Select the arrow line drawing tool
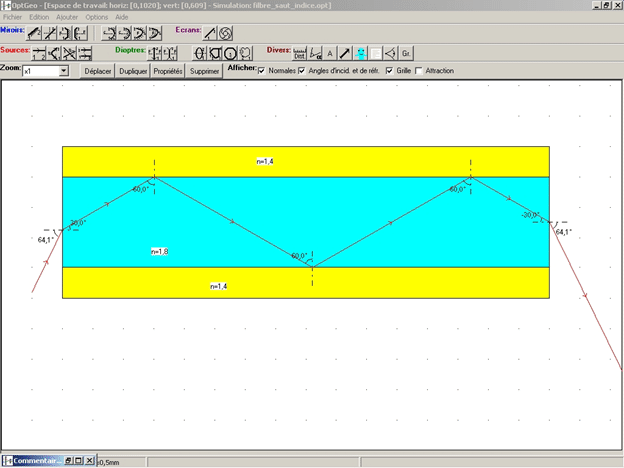This screenshot has width=624, height=468. (x=345, y=53)
